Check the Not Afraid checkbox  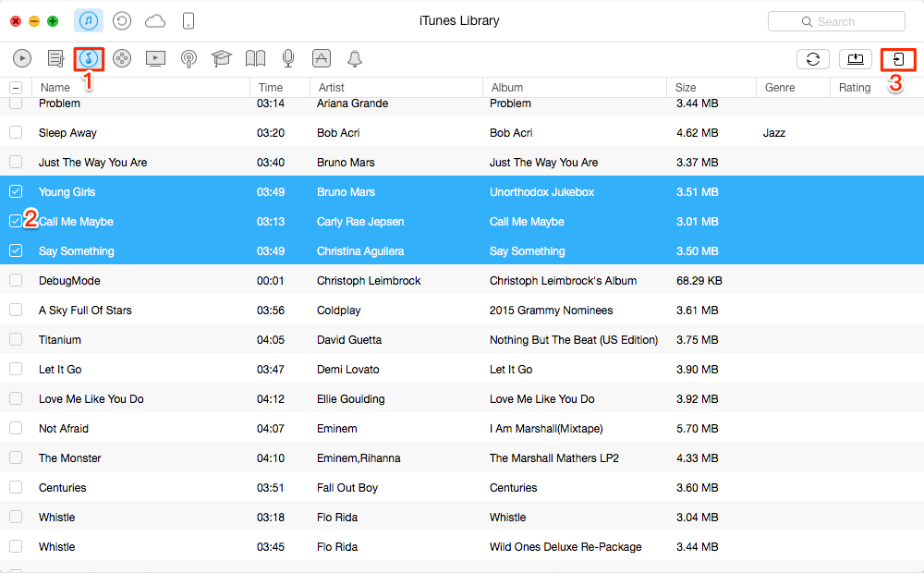16,428
